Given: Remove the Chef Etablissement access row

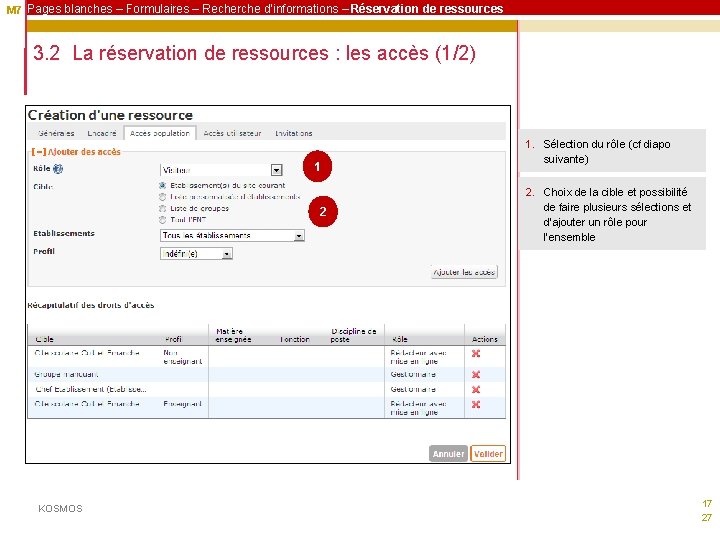Looking at the screenshot, I should coord(476,389).
